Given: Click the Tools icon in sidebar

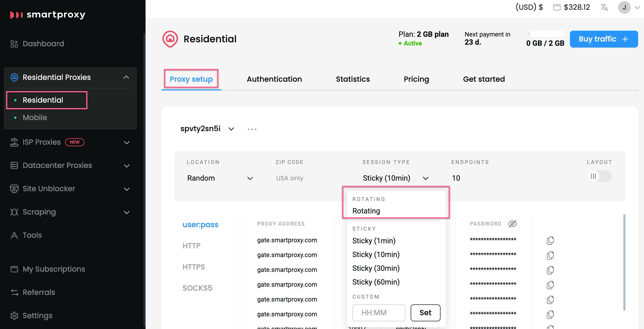Looking at the screenshot, I should (14, 235).
